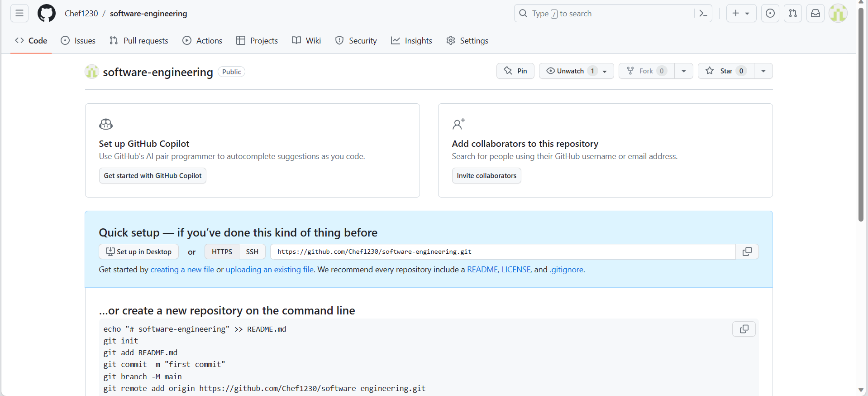The image size is (868, 396).
Task: Open the Create new plus dropdown
Action: pyautogui.click(x=741, y=14)
